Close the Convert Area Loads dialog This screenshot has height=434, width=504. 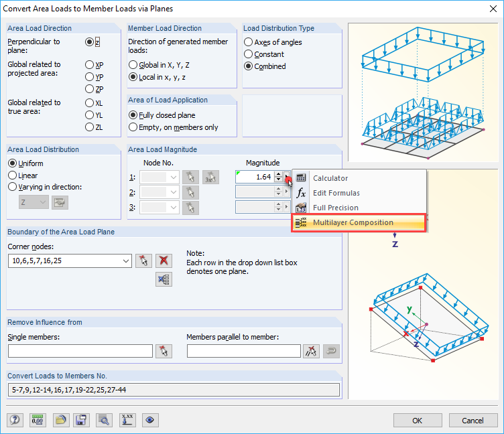[493, 8]
